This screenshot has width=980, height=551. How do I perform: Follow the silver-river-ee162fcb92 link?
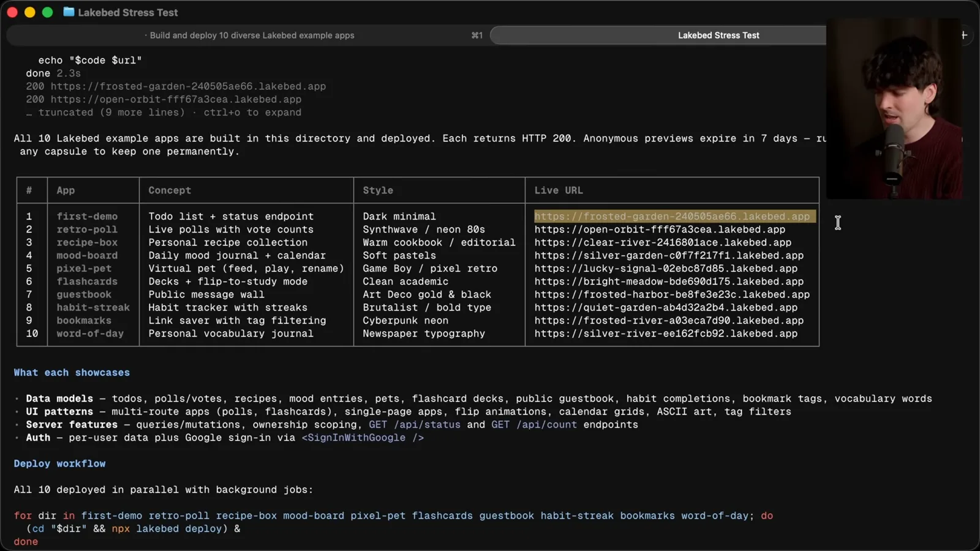point(666,334)
